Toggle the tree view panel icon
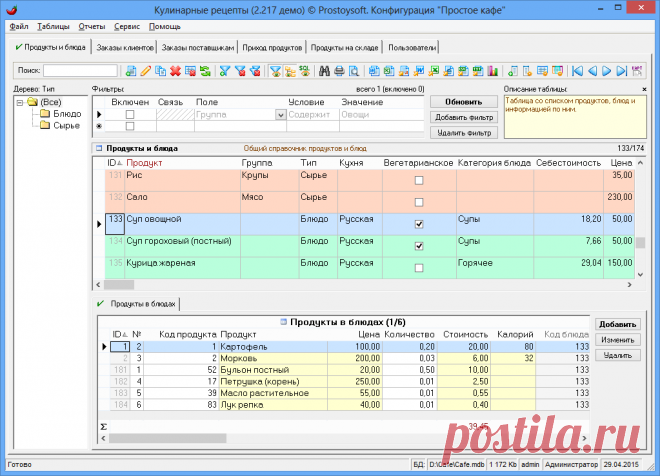The width and height of the screenshot is (660, 476). (290, 71)
